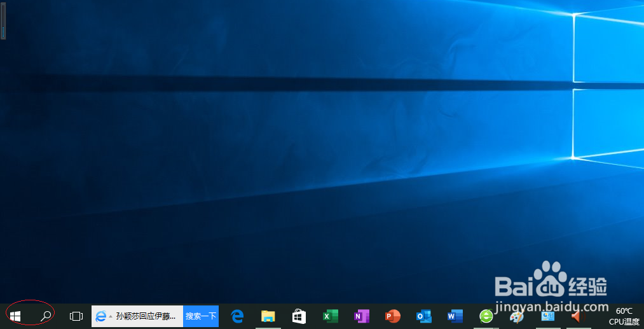This screenshot has height=329, width=644.
Task: Click the orange speaker icon on taskbar
Action: 579,316
